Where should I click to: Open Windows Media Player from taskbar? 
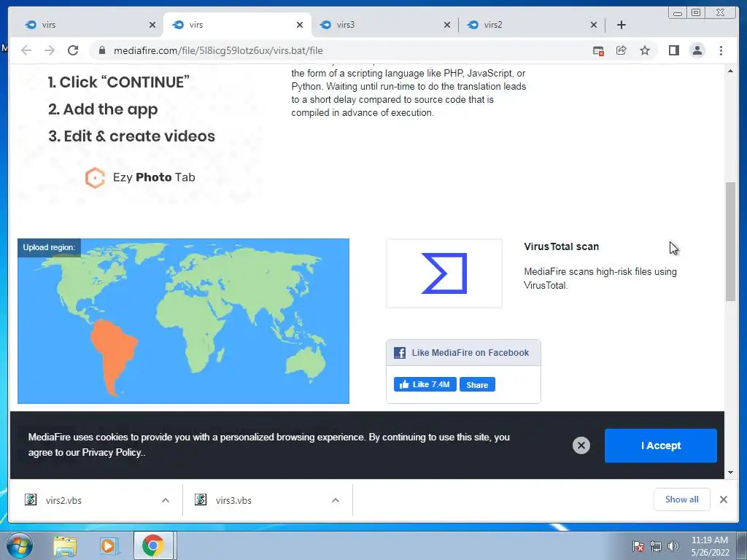point(109,545)
